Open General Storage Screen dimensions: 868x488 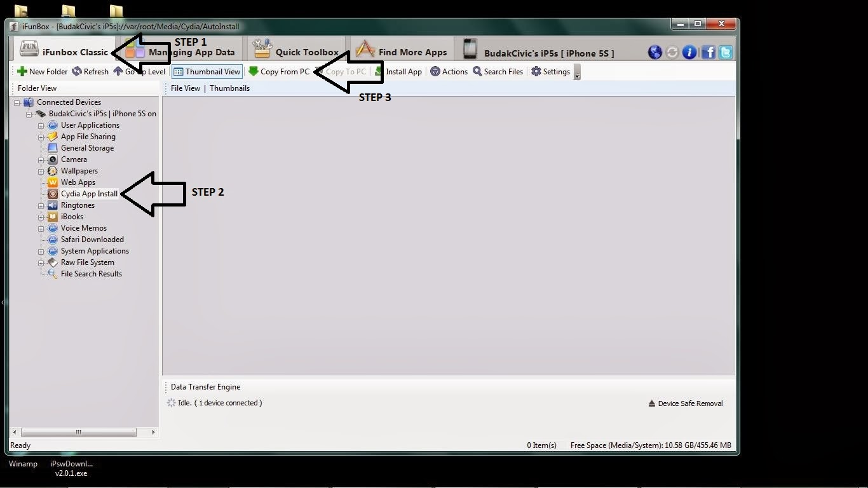point(88,148)
